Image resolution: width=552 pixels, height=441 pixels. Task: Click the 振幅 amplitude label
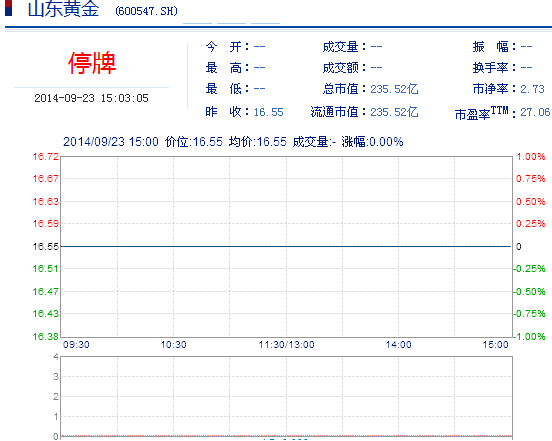(491, 46)
